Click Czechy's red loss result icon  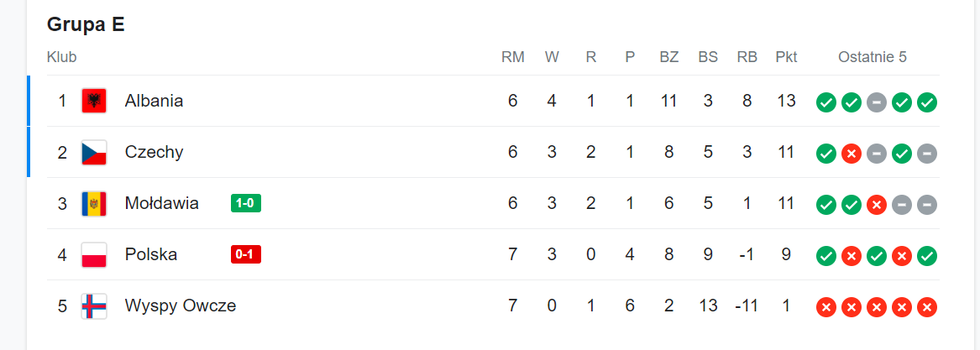click(852, 153)
